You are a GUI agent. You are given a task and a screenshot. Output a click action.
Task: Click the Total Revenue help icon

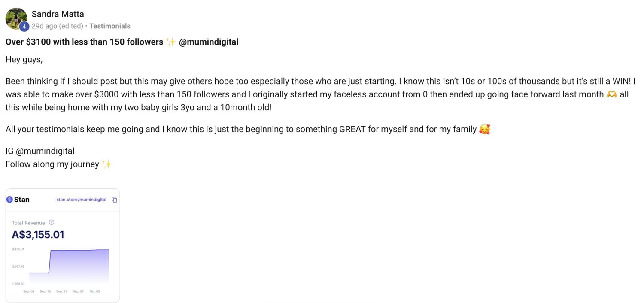point(52,222)
